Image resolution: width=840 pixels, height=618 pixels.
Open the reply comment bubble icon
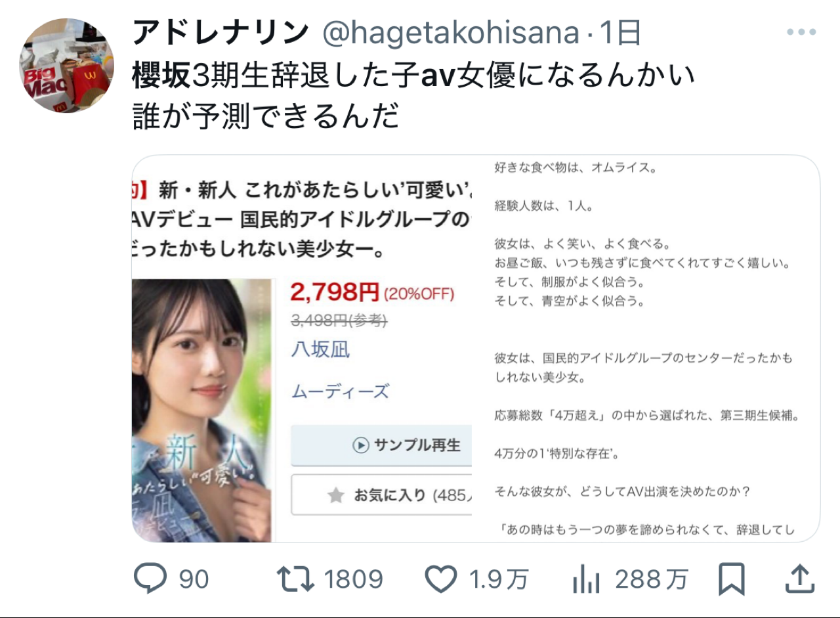(x=152, y=579)
